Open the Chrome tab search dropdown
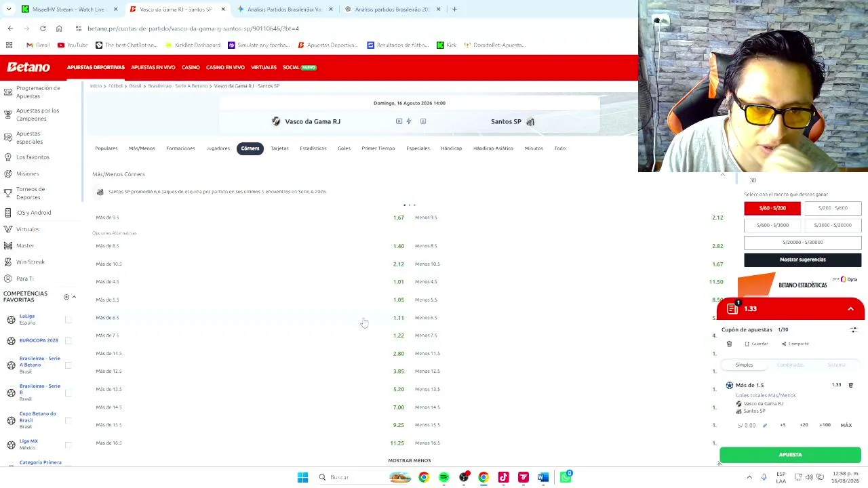 tap(9, 9)
